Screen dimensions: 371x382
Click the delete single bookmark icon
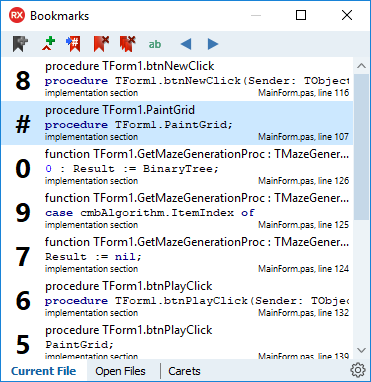pyautogui.click(x=101, y=44)
